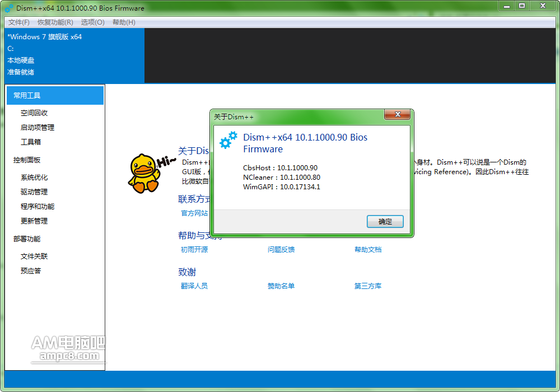The width and height of the screenshot is (560, 392).
Task: Open 更新管理 in sidebar
Action: [34, 221]
